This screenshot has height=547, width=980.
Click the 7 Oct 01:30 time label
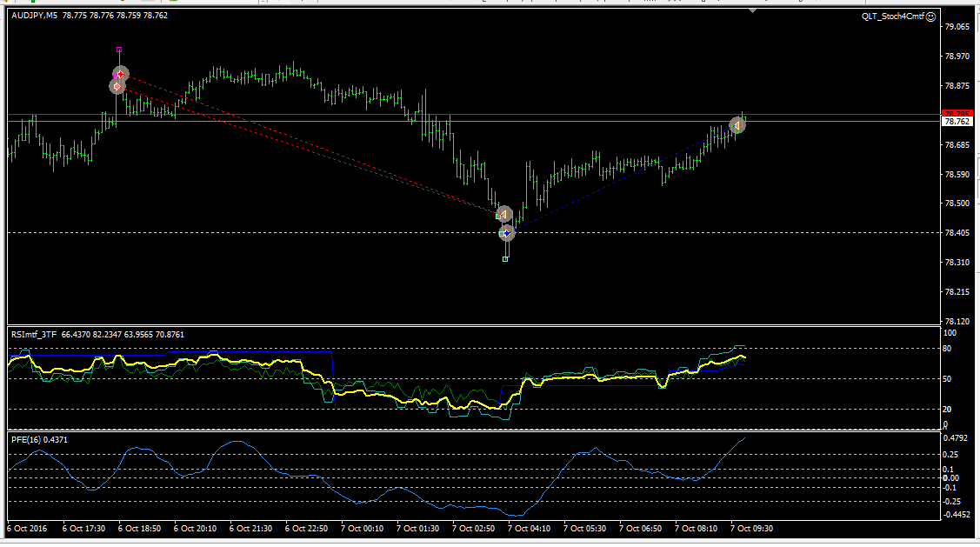417,528
